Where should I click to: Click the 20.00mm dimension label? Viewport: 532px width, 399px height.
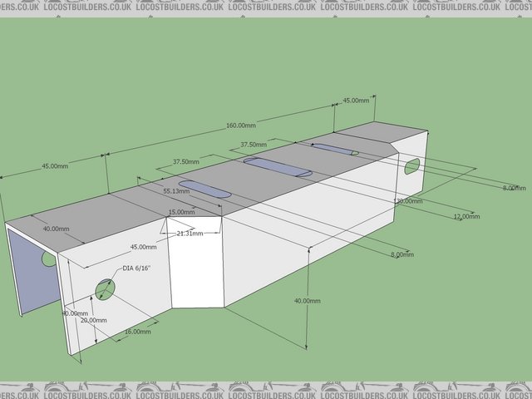pyautogui.click(x=93, y=320)
